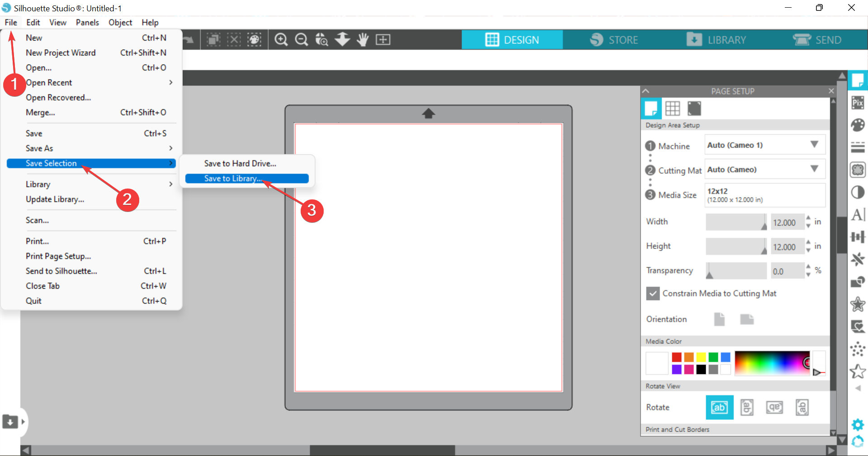Open the Panels menu
Image resolution: width=868 pixels, height=456 pixels.
[87, 23]
